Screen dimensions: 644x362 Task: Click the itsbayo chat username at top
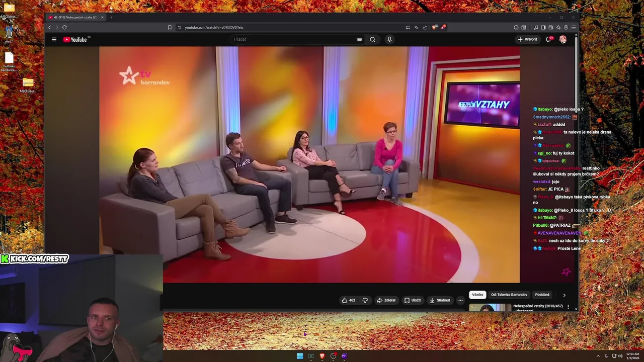tap(545, 109)
